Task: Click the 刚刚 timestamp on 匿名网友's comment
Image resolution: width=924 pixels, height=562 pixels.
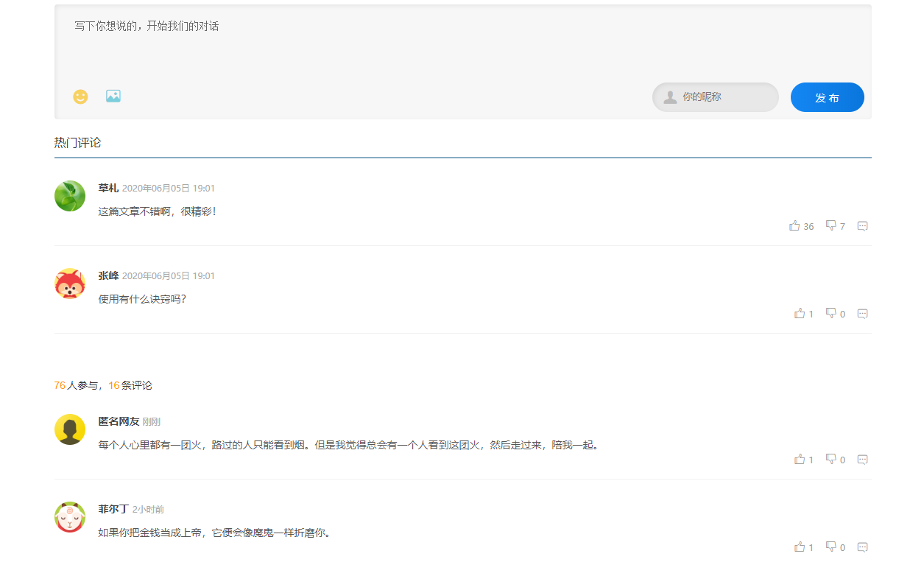Action: tap(152, 422)
